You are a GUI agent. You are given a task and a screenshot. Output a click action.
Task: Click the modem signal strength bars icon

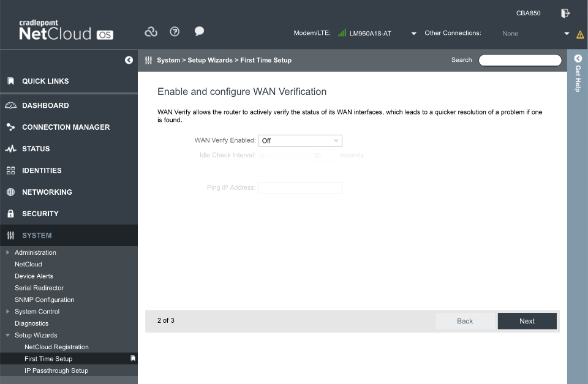[x=342, y=33]
